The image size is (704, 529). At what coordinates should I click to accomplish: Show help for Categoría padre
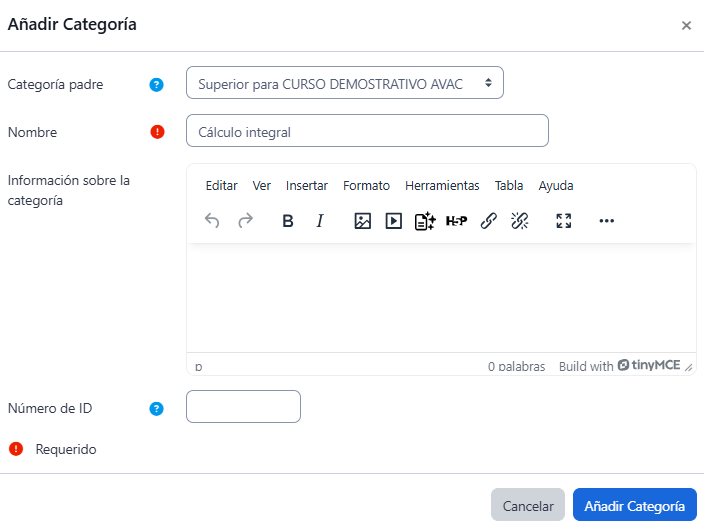click(156, 84)
